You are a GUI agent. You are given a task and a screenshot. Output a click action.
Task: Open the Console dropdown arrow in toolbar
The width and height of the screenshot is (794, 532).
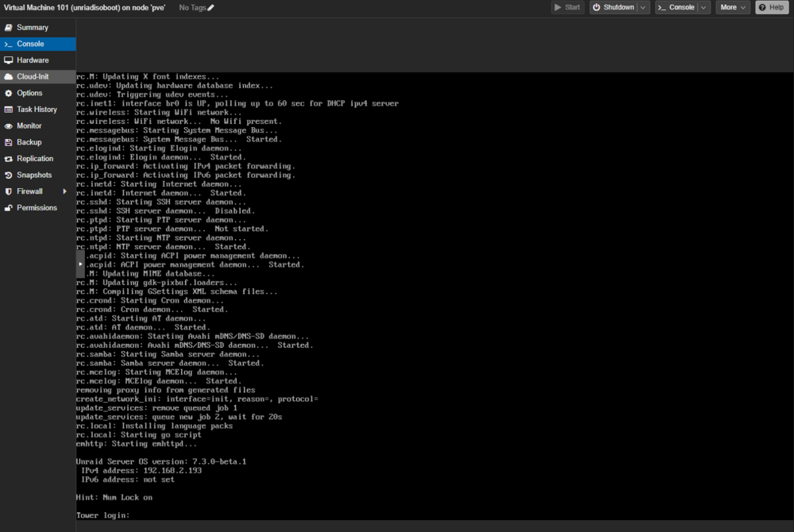tap(703, 7)
